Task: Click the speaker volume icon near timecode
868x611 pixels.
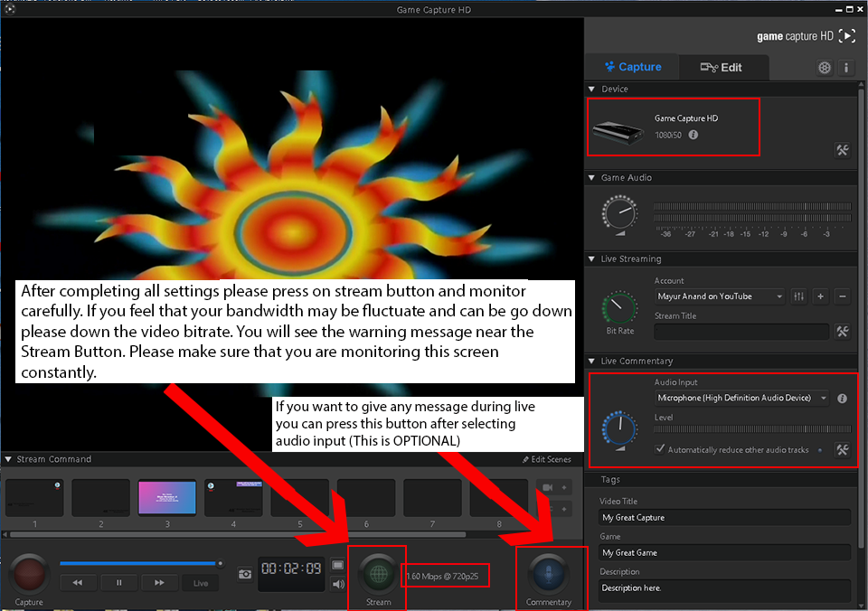Action: (338, 583)
